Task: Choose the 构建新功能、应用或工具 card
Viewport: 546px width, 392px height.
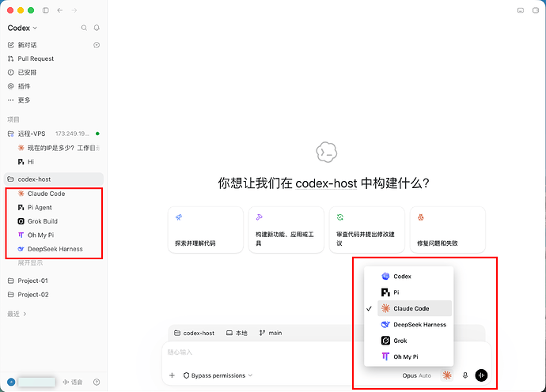Action: click(286, 230)
